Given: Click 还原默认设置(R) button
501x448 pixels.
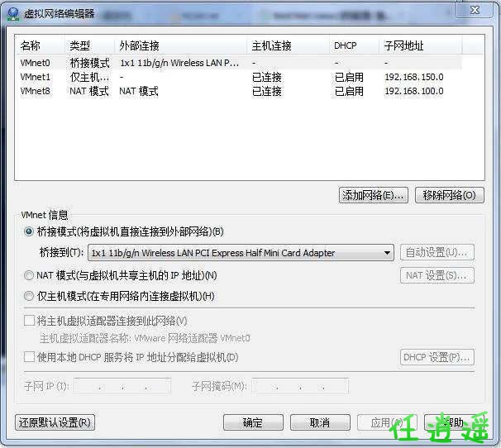Looking at the screenshot, I should tap(55, 422).
